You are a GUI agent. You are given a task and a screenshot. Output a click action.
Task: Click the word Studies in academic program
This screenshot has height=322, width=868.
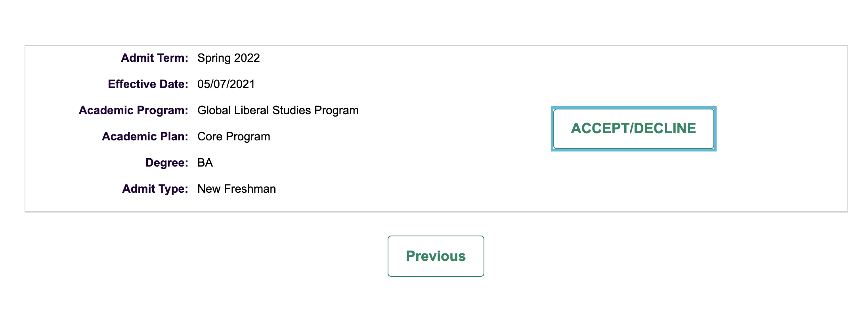(x=292, y=110)
